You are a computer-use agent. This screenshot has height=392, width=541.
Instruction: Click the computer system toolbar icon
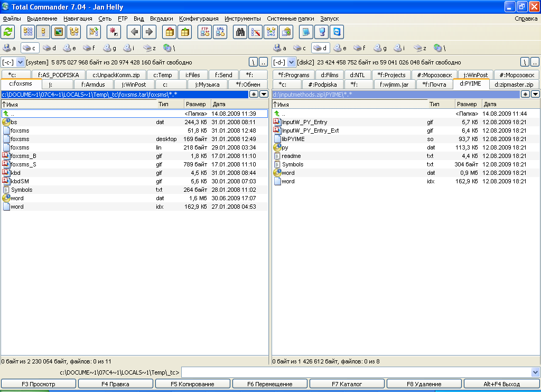click(x=322, y=32)
